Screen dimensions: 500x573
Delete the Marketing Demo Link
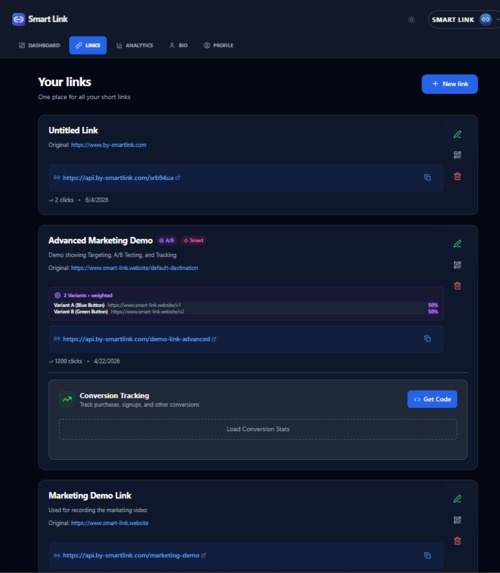[457, 541]
